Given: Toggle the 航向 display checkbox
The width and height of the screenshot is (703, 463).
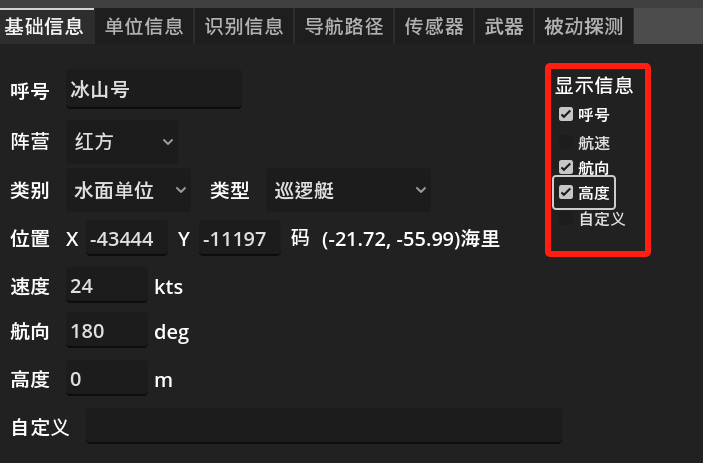Looking at the screenshot, I should coord(566,167).
